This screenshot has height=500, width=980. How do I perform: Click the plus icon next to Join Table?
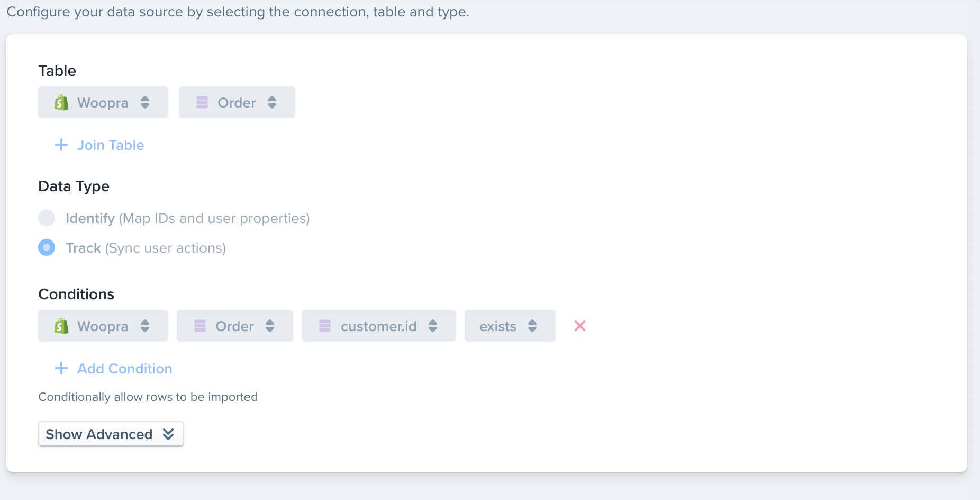[61, 145]
